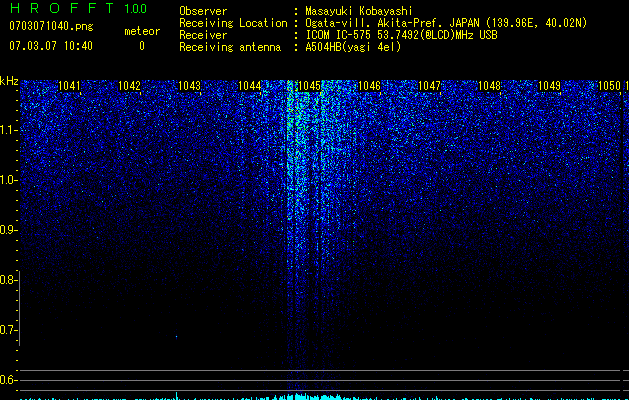Screen dimensions: 629x400
Task: Select observer name Masayuki Kobayashi
Action: (359, 11)
